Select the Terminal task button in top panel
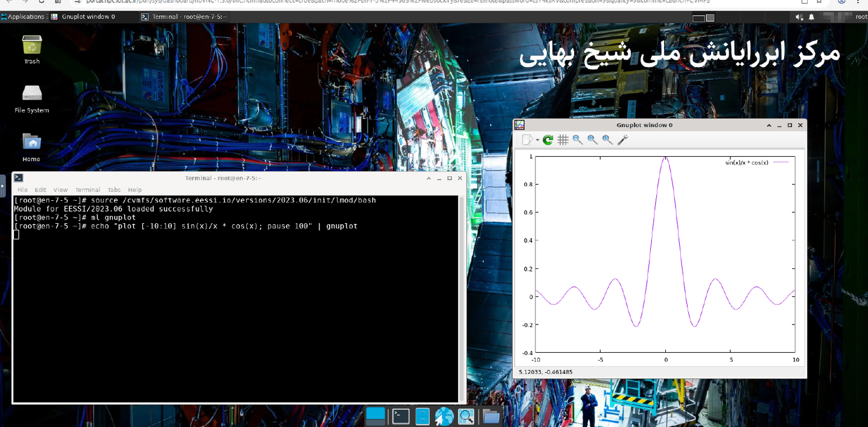The width and height of the screenshot is (868, 427). 184,17
